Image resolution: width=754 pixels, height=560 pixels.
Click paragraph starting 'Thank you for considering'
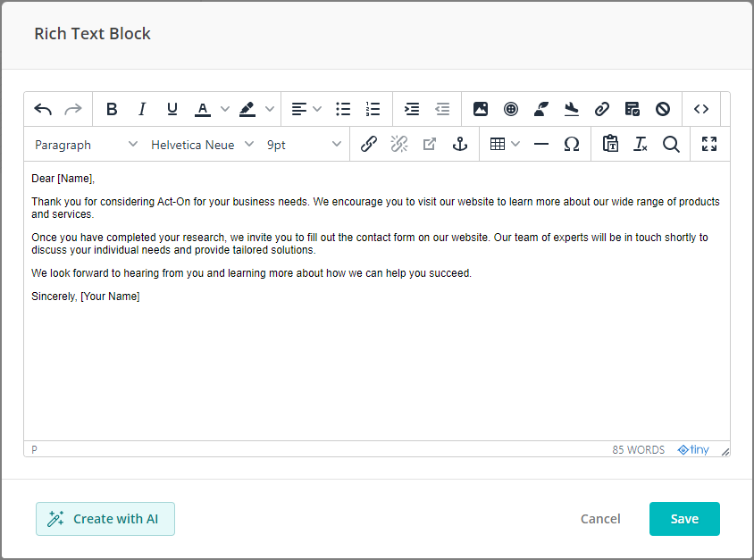click(375, 208)
